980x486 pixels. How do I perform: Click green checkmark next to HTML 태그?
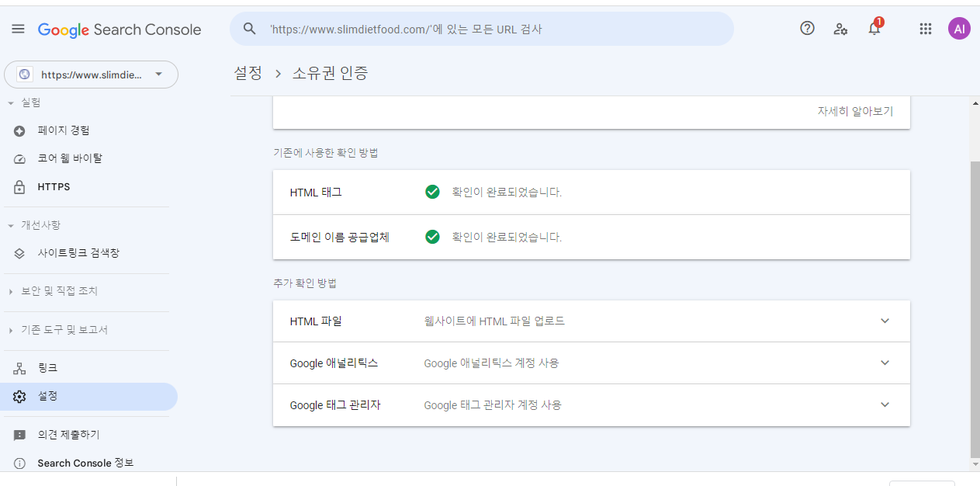(x=433, y=192)
